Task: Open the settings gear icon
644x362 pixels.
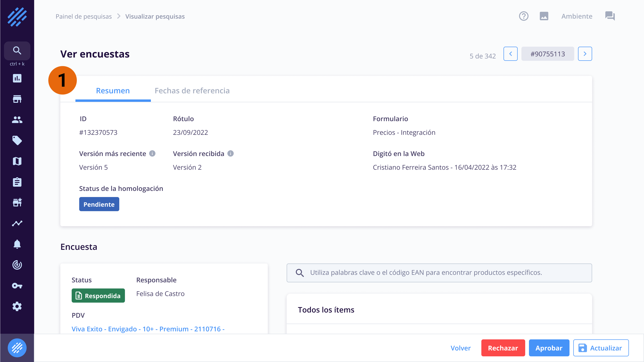Action: (17, 306)
